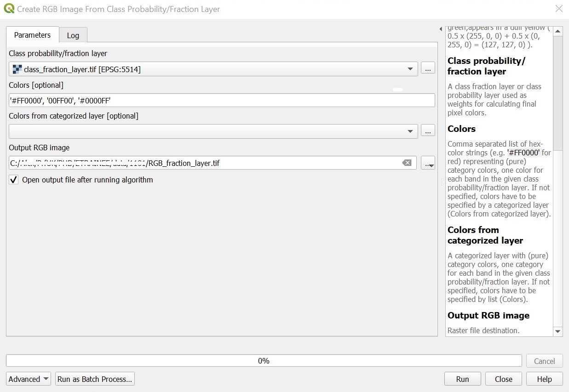Browse for Class probability/fraction layer file
The width and height of the screenshot is (569, 392).
click(x=428, y=69)
